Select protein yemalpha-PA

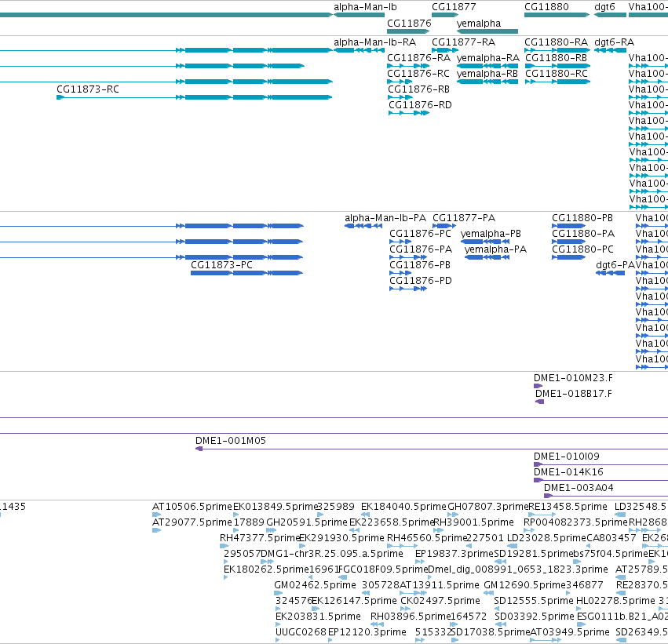click(x=495, y=249)
